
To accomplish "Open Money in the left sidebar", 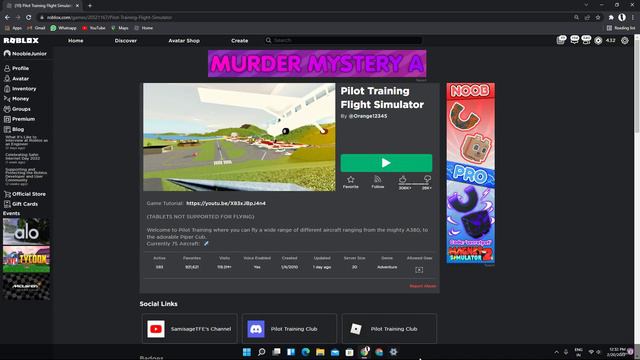I will click(16, 99).
